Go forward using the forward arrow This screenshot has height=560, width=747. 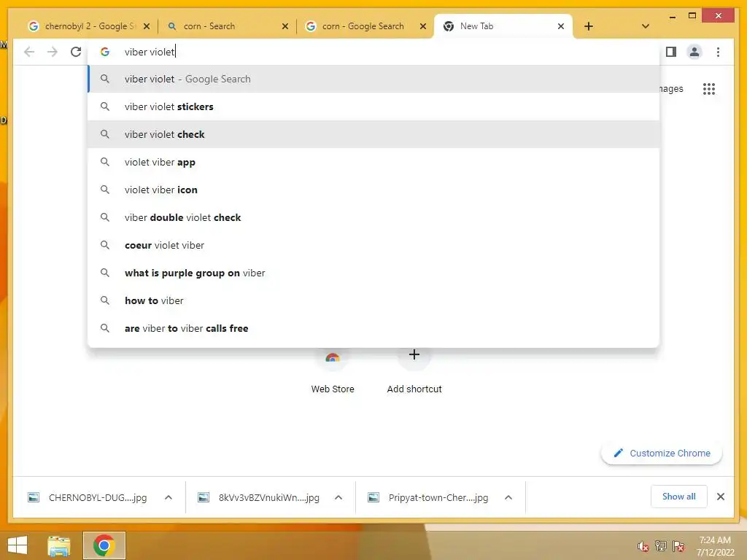53,52
